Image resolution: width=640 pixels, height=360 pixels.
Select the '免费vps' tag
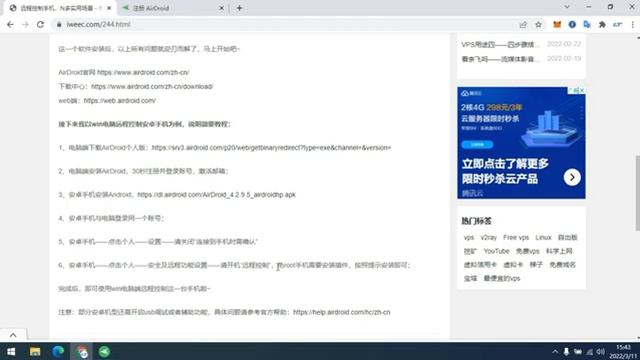coord(527,251)
